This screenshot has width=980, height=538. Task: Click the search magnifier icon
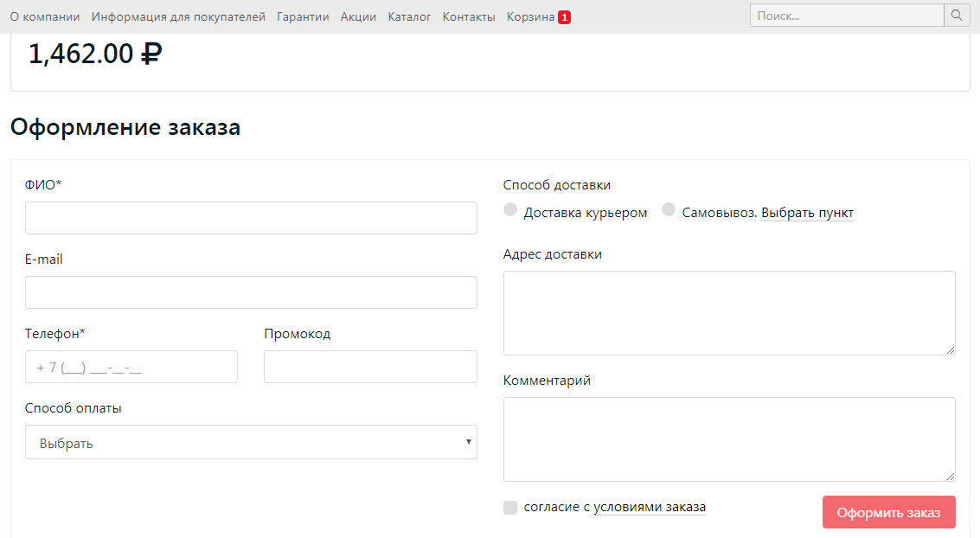pyautogui.click(x=957, y=16)
